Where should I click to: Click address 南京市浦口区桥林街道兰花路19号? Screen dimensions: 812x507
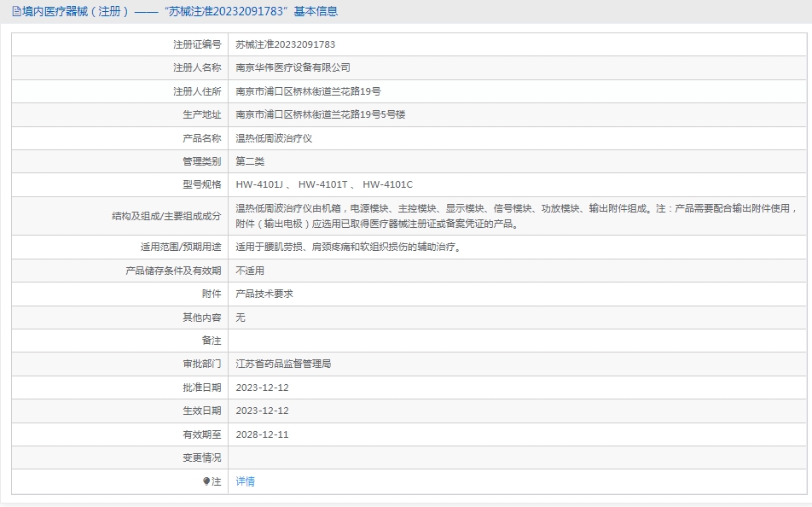(308, 92)
